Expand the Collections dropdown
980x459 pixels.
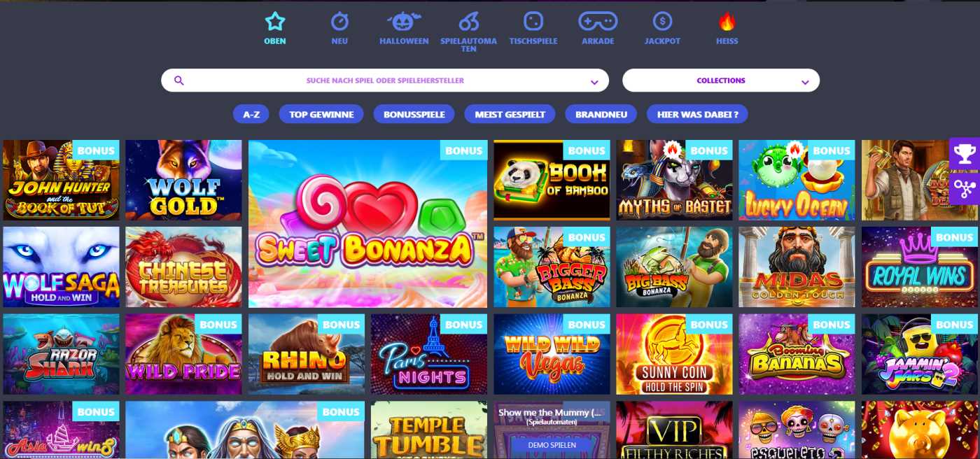pos(721,80)
